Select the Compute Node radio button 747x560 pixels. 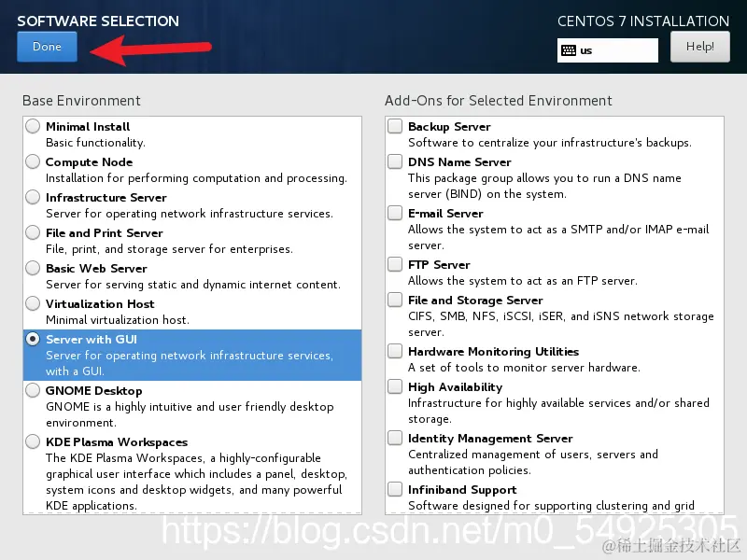pyautogui.click(x=33, y=161)
